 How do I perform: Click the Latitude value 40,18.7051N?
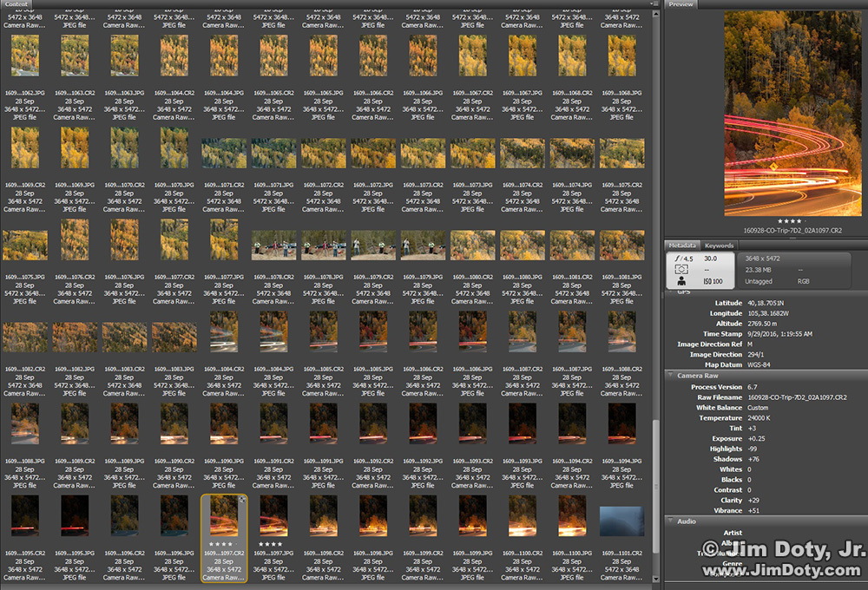pos(766,304)
